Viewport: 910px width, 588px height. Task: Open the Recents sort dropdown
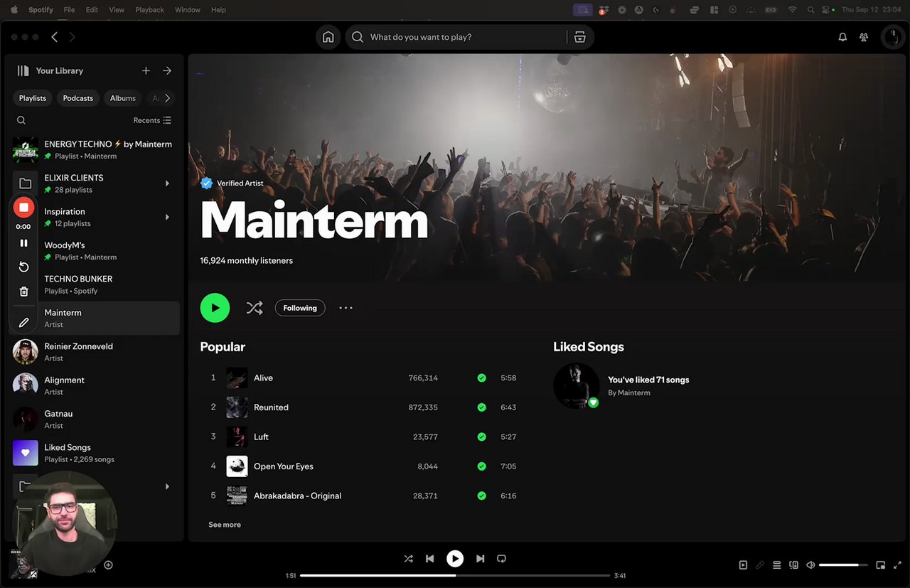(x=152, y=120)
